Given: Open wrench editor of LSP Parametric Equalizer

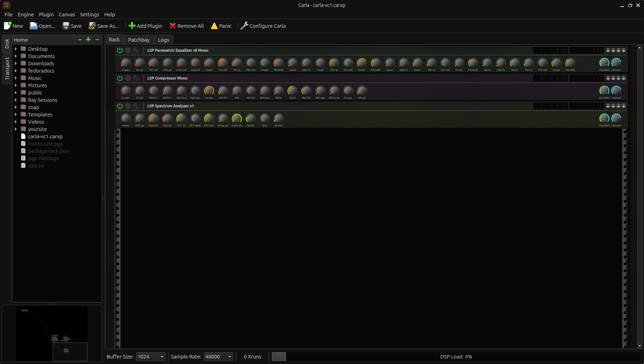Looking at the screenshot, I should pos(136,50).
